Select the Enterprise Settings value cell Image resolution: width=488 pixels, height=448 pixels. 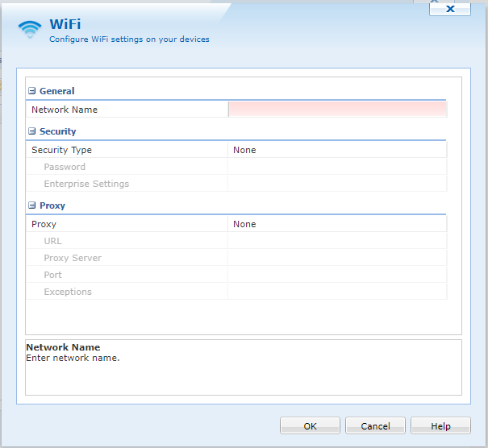point(337,184)
